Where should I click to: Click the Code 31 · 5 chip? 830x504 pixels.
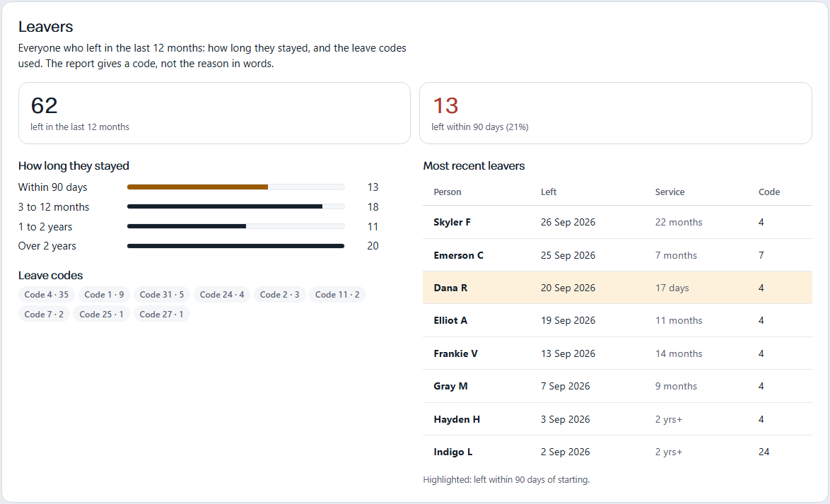(161, 294)
